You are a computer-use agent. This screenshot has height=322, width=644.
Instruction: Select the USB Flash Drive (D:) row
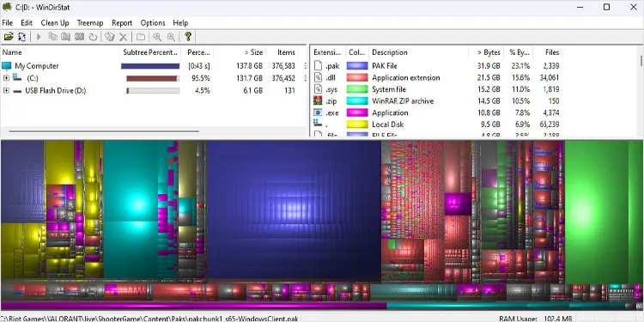153,90
